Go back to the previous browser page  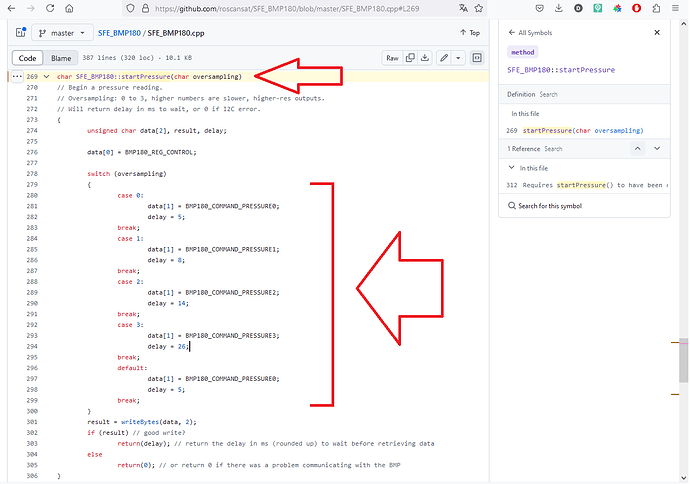tap(11, 8)
